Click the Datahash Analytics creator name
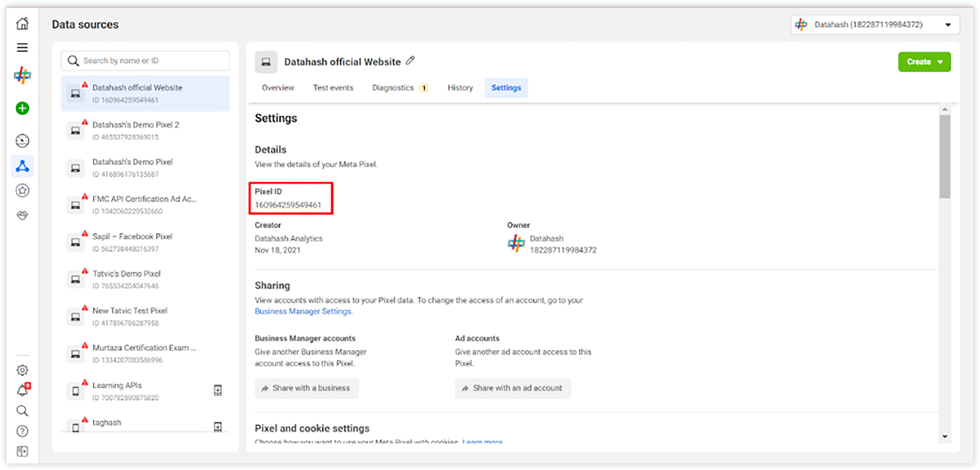 tap(289, 239)
